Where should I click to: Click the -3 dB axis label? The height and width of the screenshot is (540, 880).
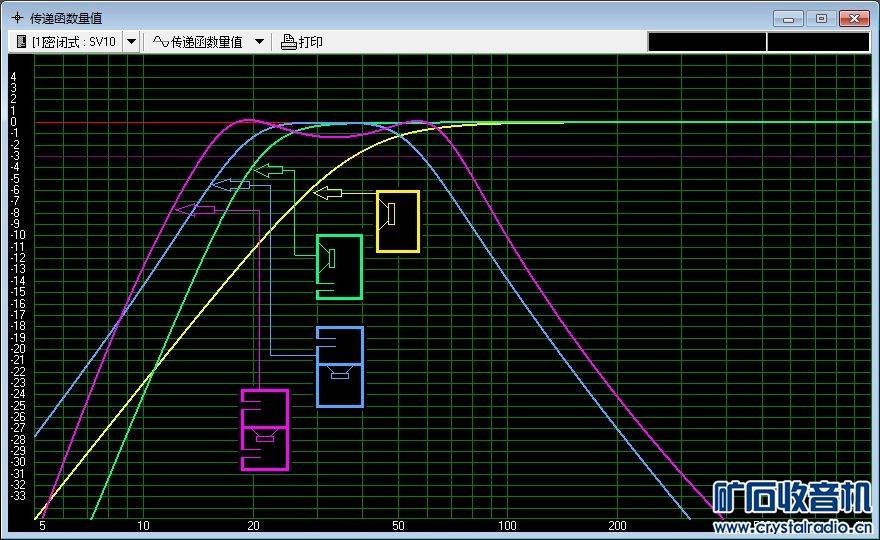click(15, 155)
